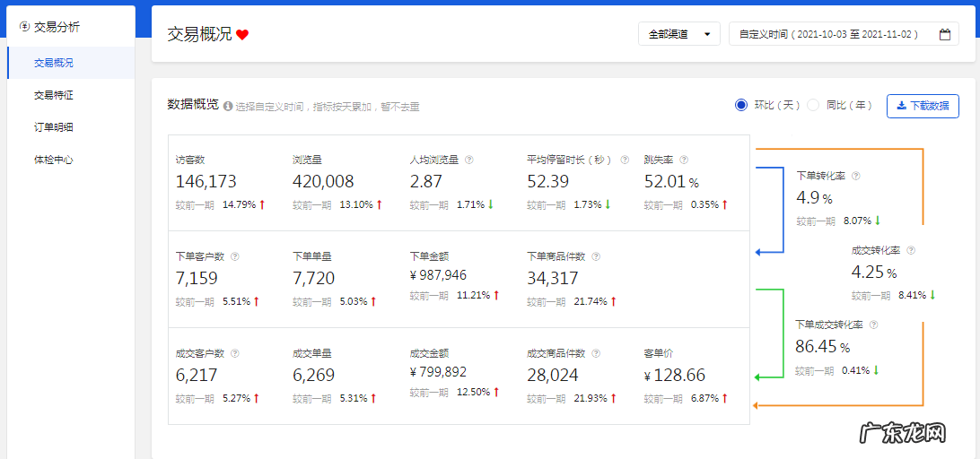
Task: Click help icon beside 下单转化率
Action: coord(855,176)
